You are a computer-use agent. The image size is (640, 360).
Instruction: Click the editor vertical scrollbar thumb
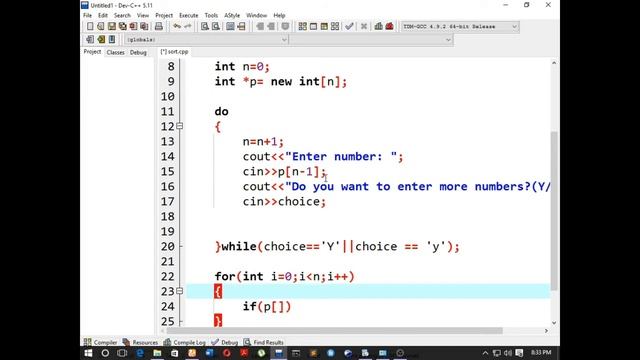click(554, 211)
